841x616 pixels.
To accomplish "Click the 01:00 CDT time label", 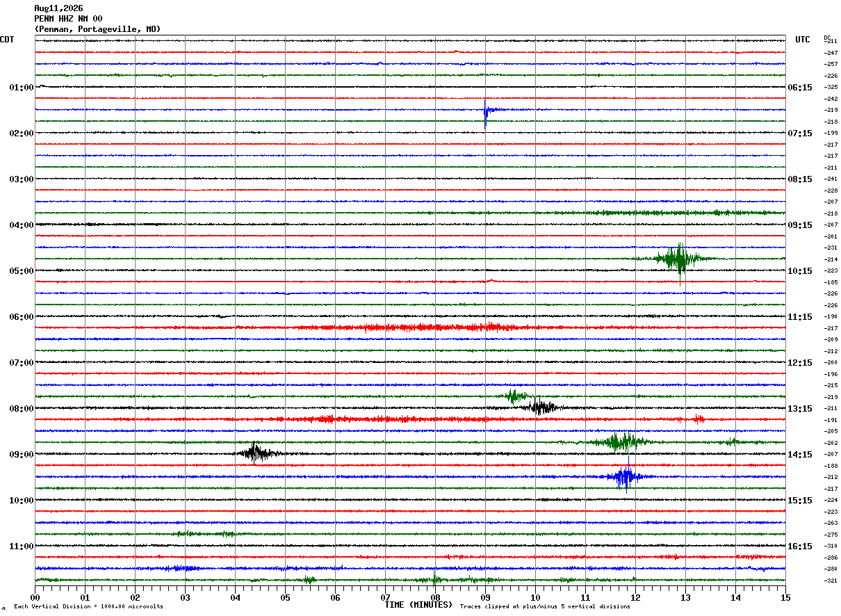I will coord(21,88).
